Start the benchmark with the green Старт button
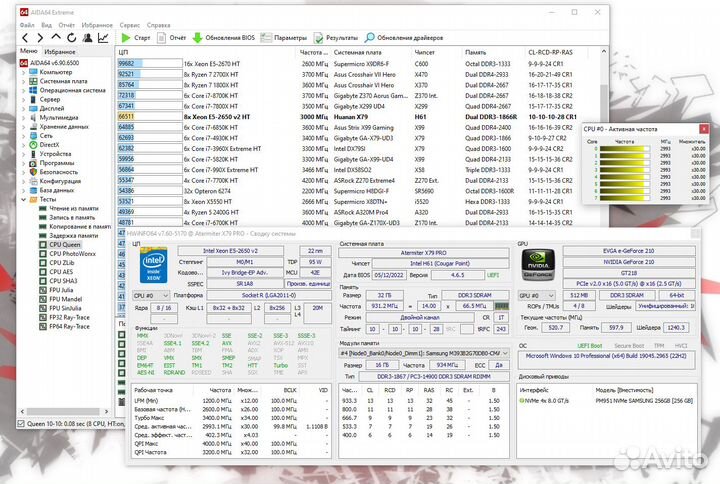720x484 pixels. (136, 38)
